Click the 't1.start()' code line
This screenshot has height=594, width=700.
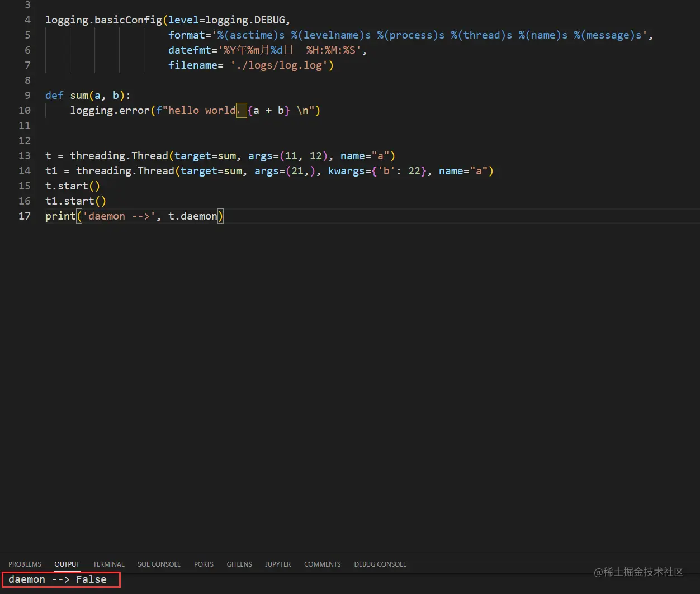pos(75,201)
